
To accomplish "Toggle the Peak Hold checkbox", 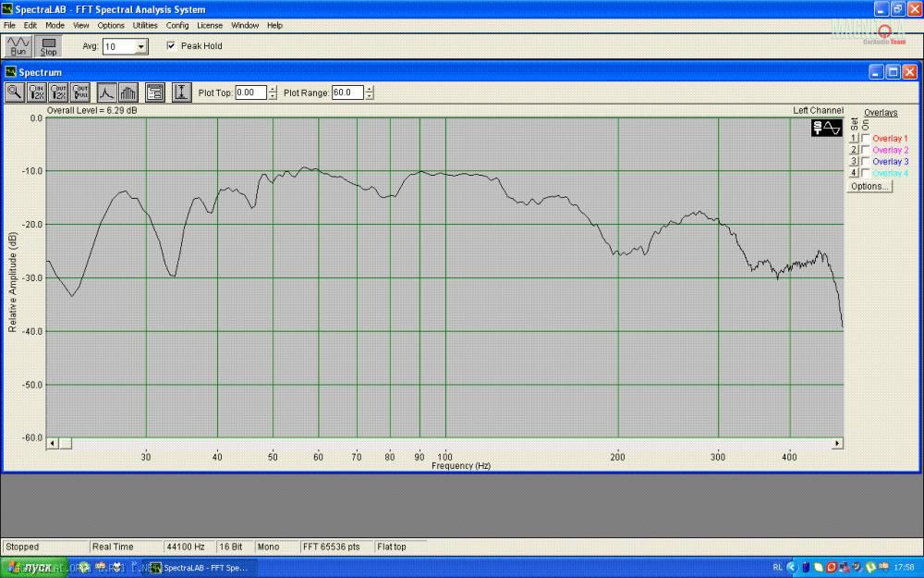I will tap(171, 45).
